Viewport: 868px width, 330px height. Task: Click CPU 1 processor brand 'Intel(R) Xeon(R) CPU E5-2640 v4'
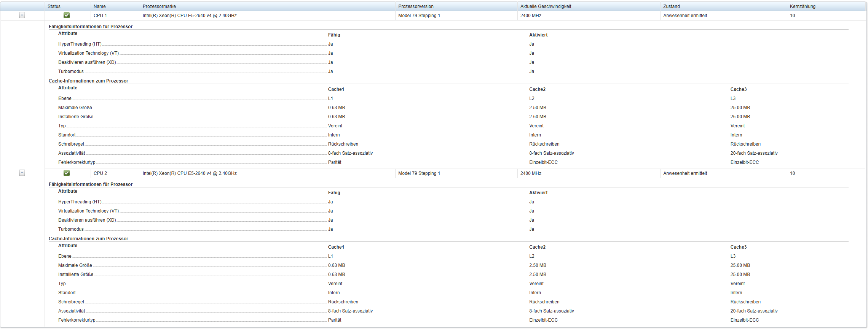click(x=190, y=16)
